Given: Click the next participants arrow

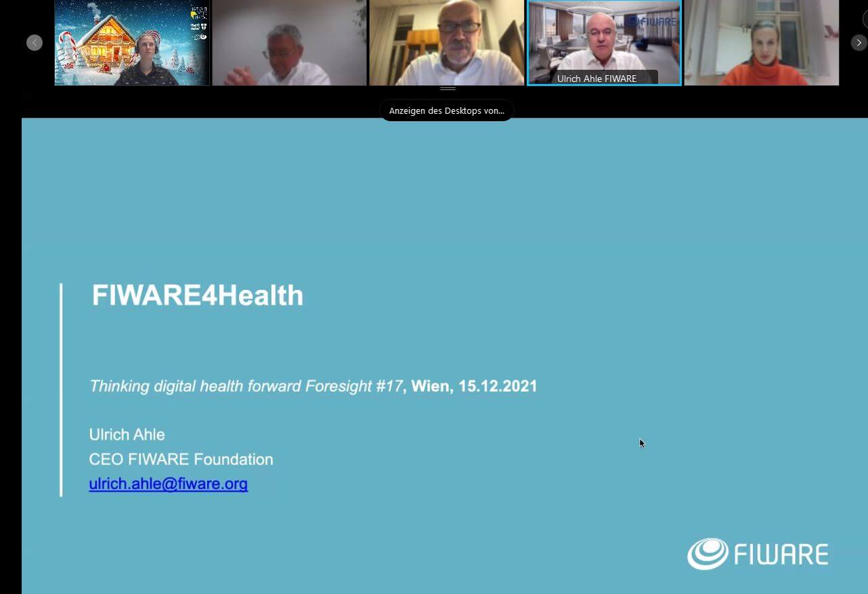Looking at the screenshot, I should tap(859, 43).
